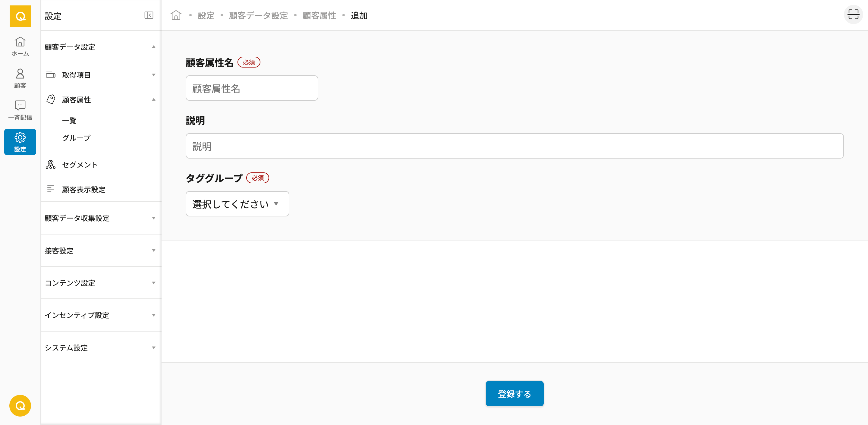Focus the 顧客属性名 input field

(252, 88)
